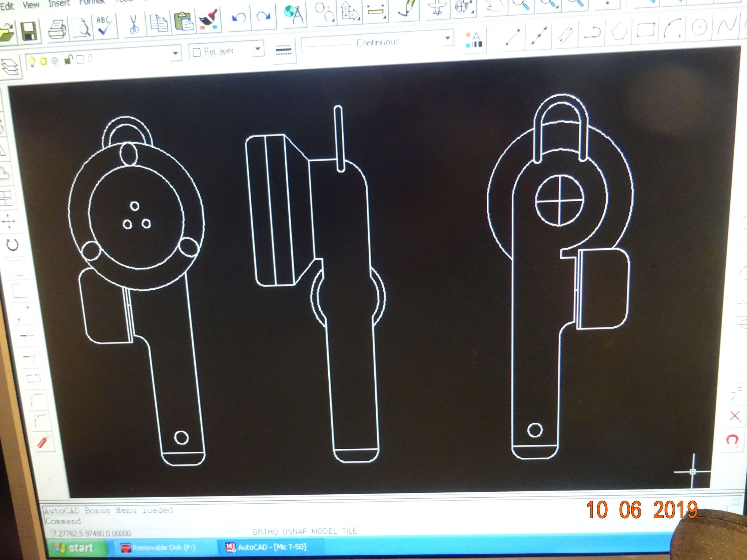
Task: Open the Layers stack icon
Action: coord(10,67)
